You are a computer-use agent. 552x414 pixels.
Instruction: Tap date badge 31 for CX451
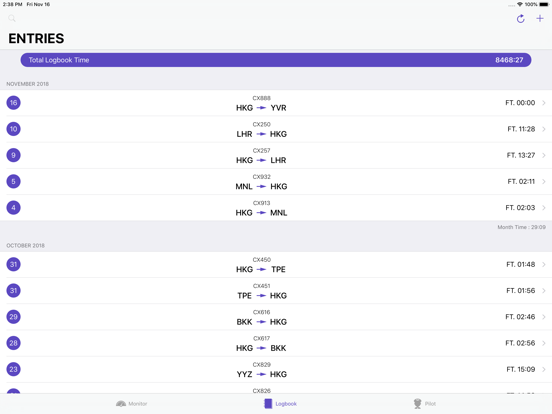[13, 290]
